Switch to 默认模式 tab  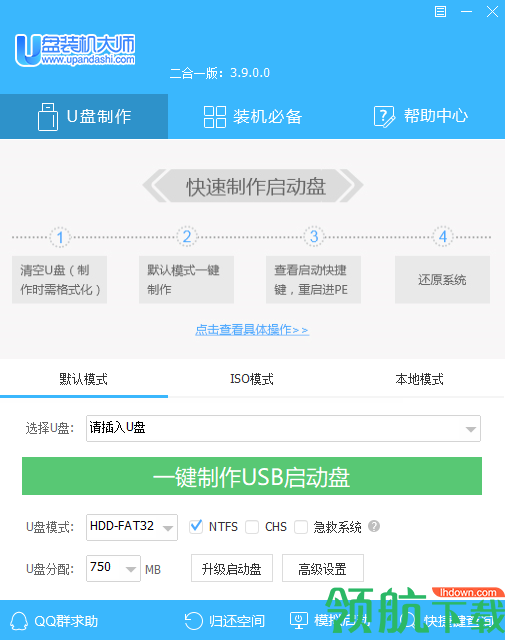[84, 379]
